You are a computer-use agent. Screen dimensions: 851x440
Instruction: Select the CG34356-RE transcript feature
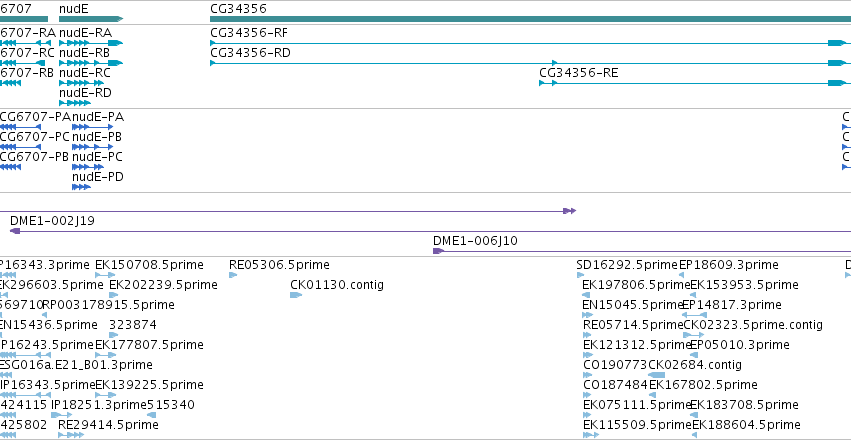(x=695, y=83)
